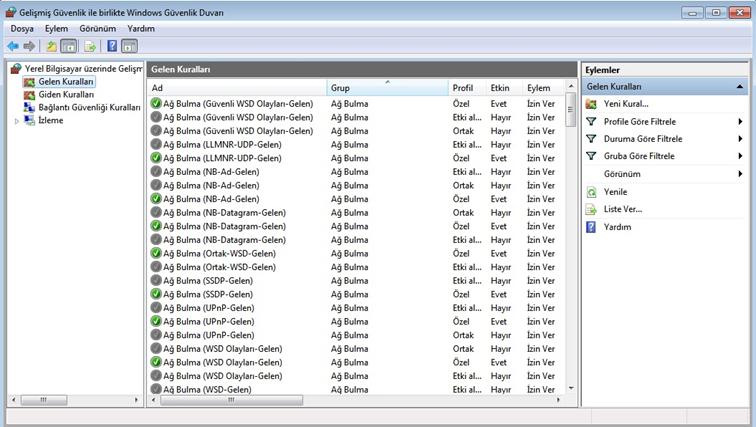Toggle the action pane toolbar icon
756x427 pixels.
pos(129,46)
